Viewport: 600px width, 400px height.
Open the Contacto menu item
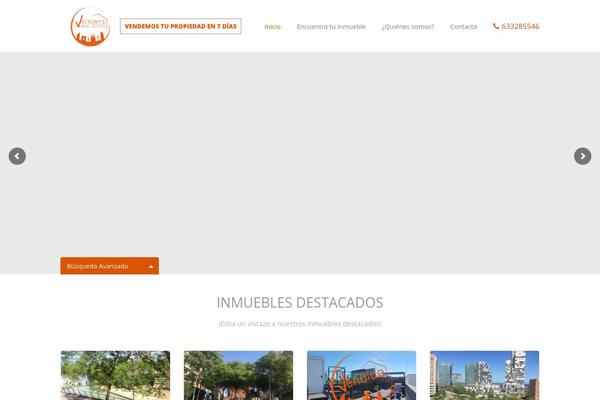click(x=463, y=27)
